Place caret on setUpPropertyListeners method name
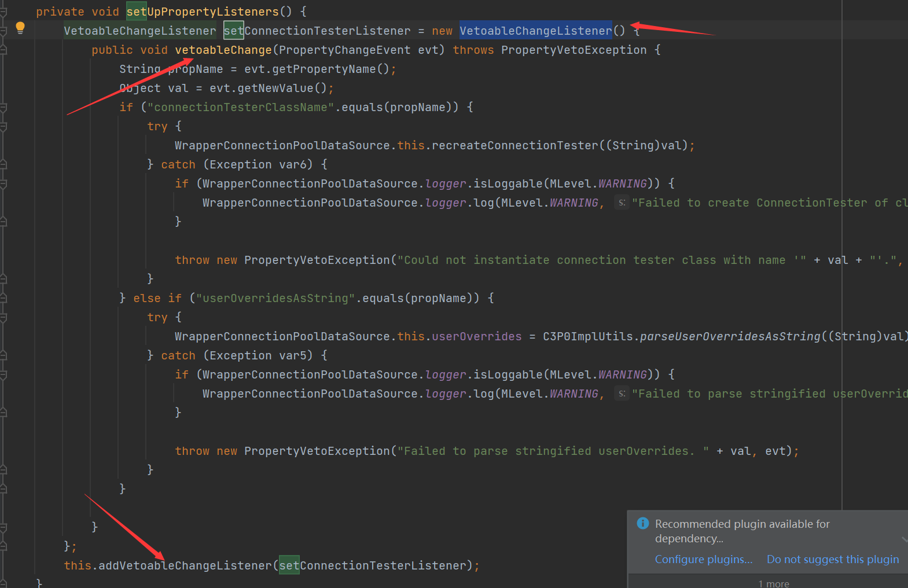908x588 pixels. point(203,12)
